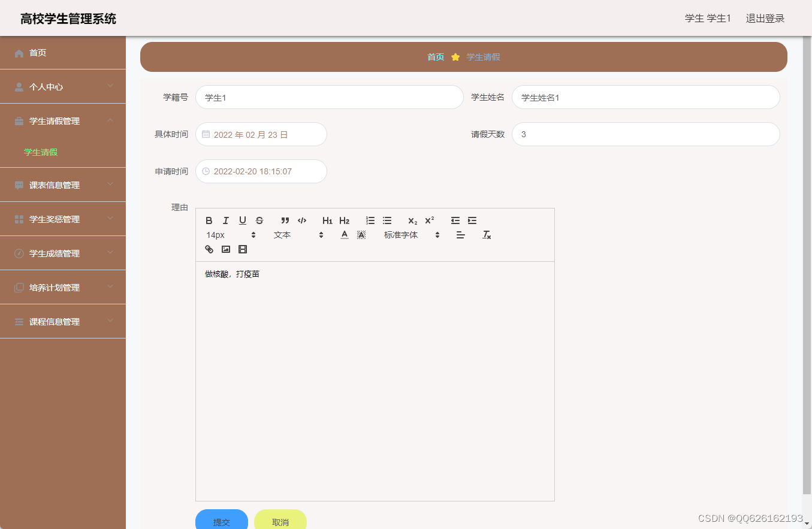812x529 pixels.
Task: Insert code block with code icon
Action: [x=302, y=220]
